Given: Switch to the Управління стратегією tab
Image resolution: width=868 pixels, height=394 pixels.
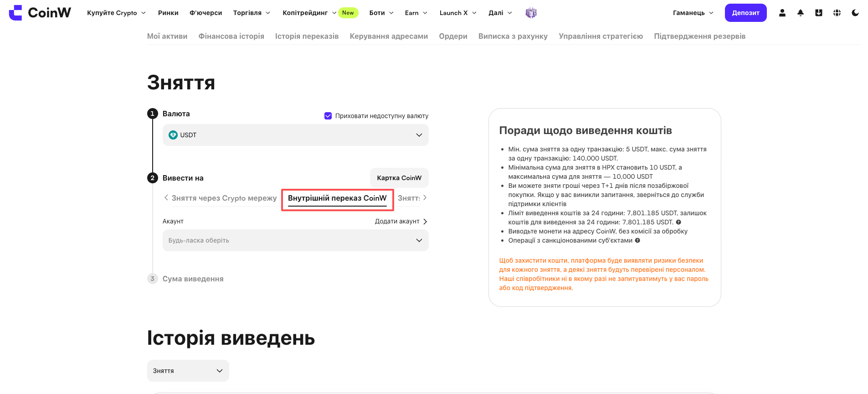Looking at the screenshot, I should [601, 36].
